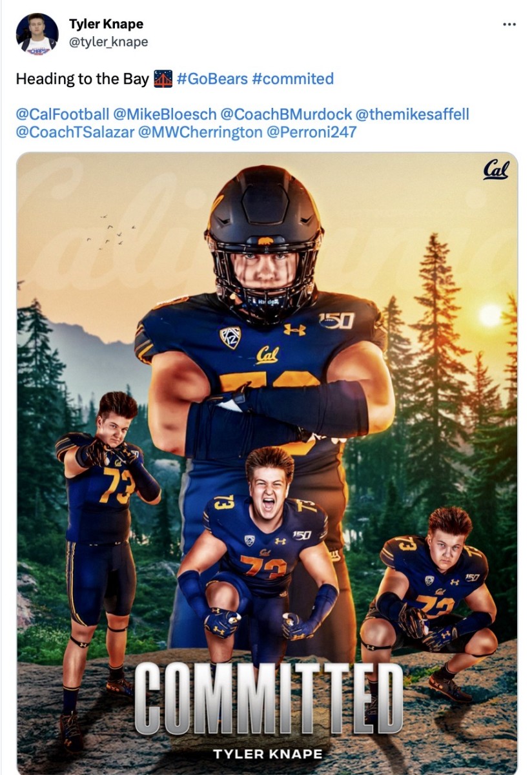Click Tyler Knape's profile avatar
Viewport: 532px width, 775px height.
37,34
